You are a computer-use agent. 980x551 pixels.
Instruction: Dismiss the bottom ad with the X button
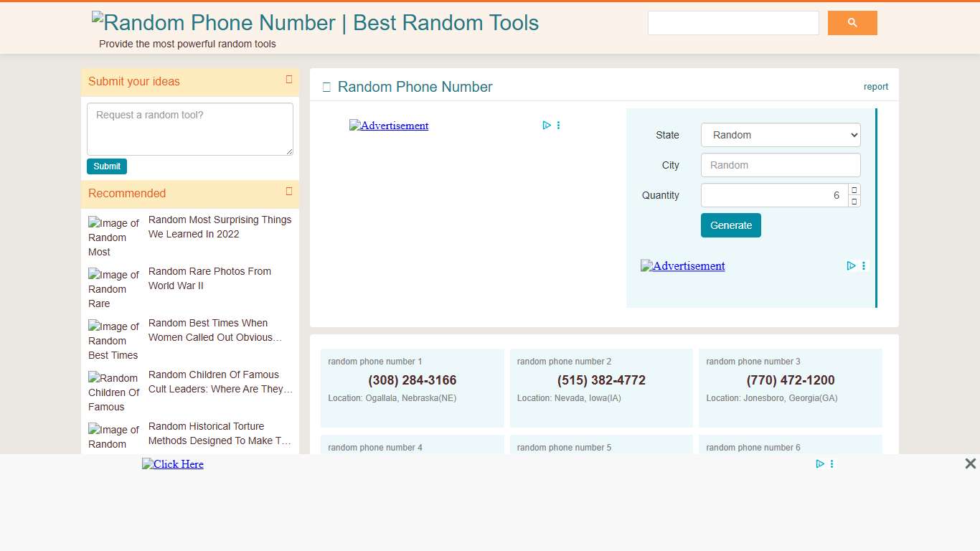point(970,463)
